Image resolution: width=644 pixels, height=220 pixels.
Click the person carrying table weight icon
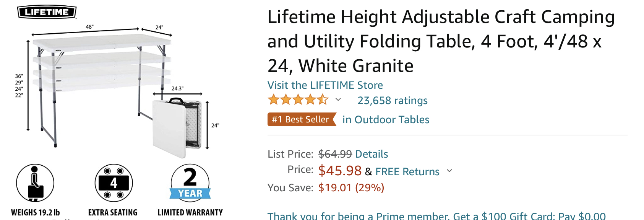coord(35,183)
